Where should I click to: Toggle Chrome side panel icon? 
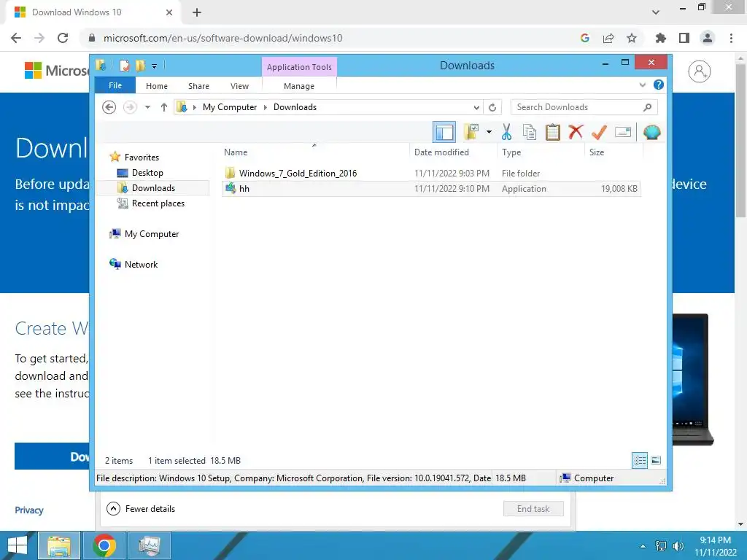(684, 38)
